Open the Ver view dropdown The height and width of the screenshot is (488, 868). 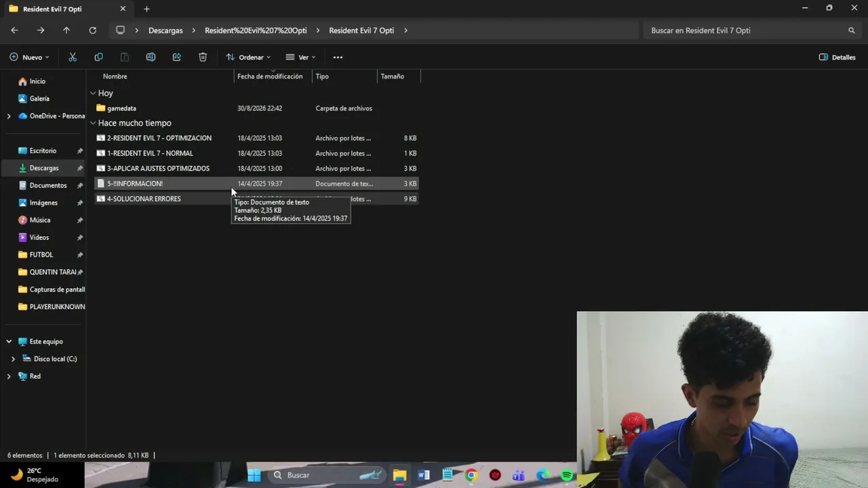300,58
